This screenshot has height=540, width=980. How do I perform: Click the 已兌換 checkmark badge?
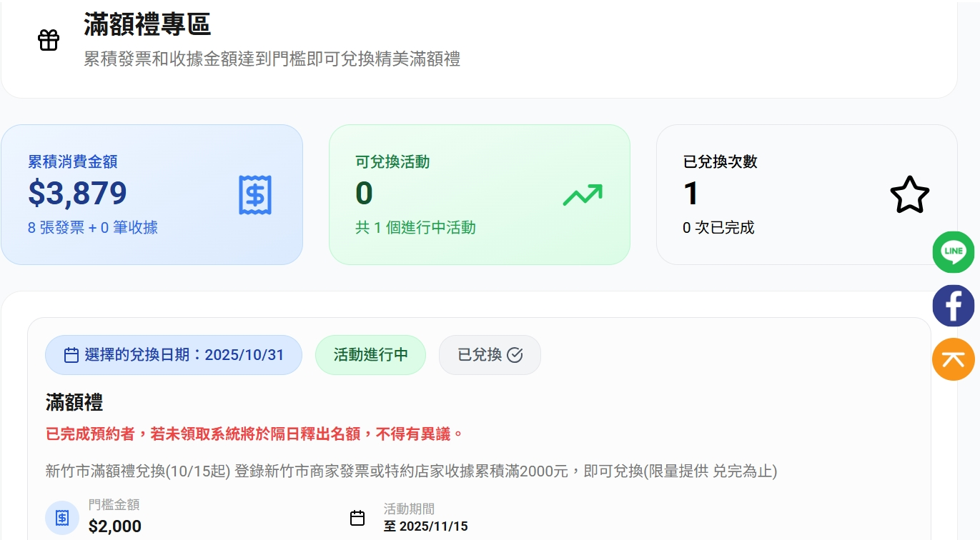(x=490, y=355)
